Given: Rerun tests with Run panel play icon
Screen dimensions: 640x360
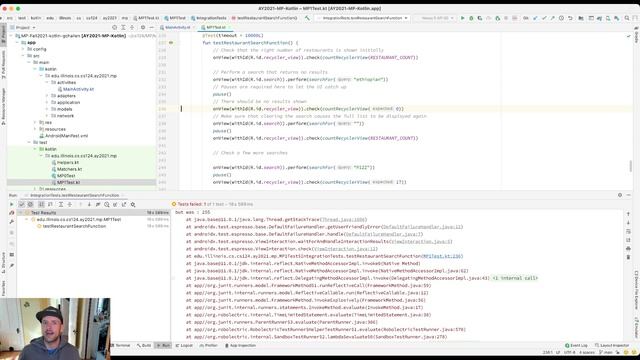Looking at the screenshot, I should click(x=11, y=204).
